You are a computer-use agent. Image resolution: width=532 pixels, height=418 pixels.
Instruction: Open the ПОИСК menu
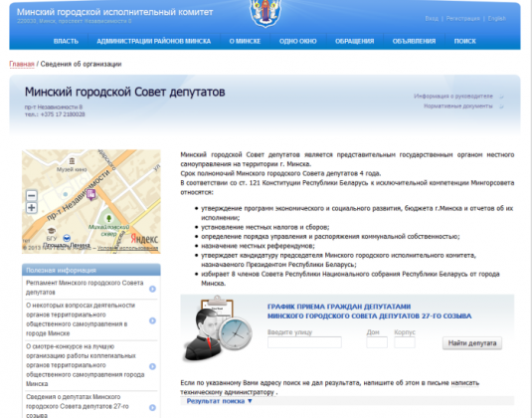(464, 41)
